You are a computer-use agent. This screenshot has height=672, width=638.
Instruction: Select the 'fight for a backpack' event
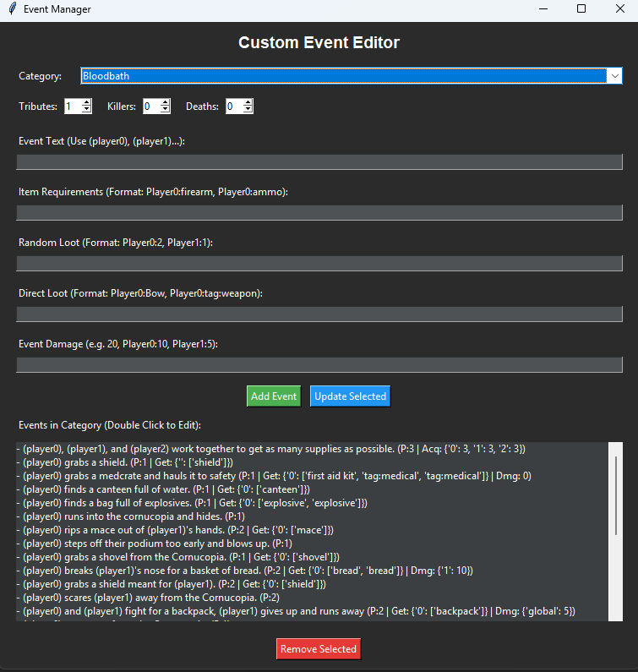[312, 611]
